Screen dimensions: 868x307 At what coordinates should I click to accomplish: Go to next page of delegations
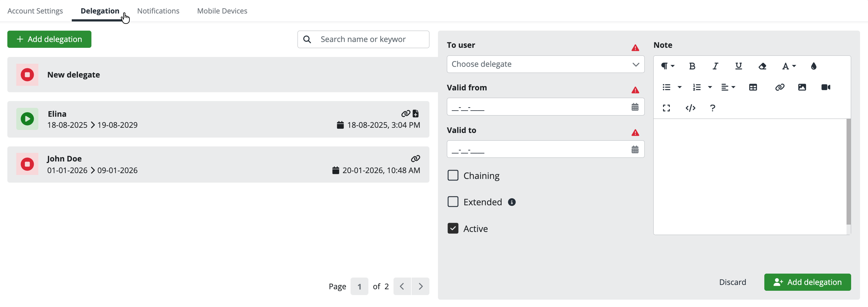[x=421, y=286]
